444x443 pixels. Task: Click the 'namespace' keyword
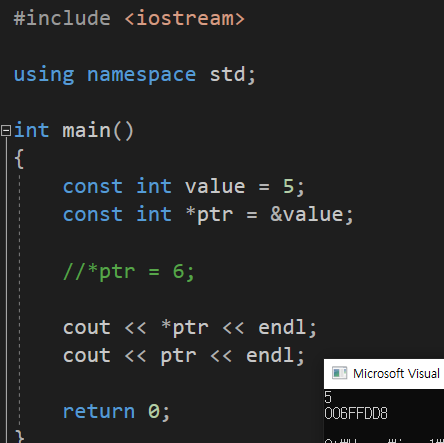(x=142, y=75)
